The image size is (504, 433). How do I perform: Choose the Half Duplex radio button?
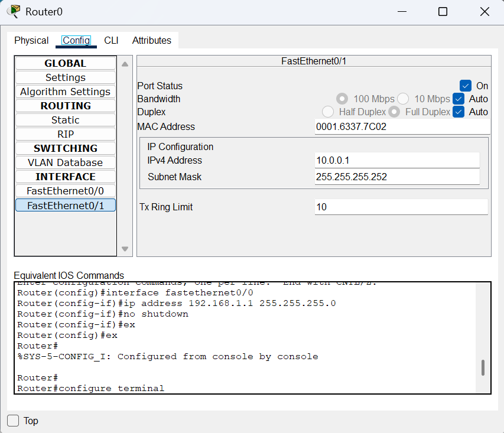328,112
